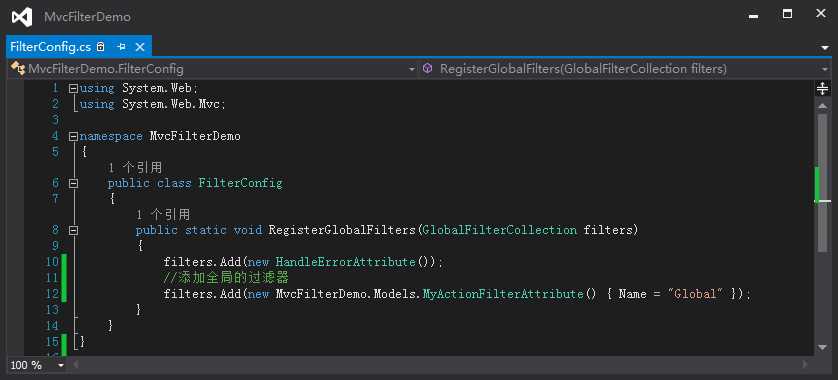This screenshot has width=838, height=380.
Task: Collapse the using directives block
Action: pyautogui.click(x=73, y=88)
